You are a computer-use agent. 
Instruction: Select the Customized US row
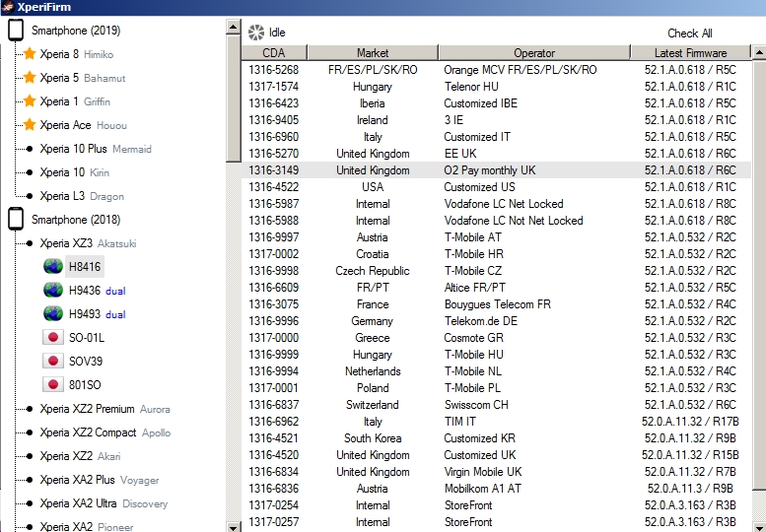coord(496,186)
